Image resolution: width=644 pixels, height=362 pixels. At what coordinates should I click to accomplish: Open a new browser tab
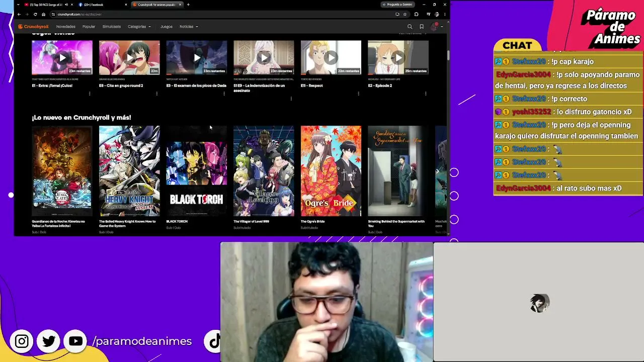tap(188, 5)
